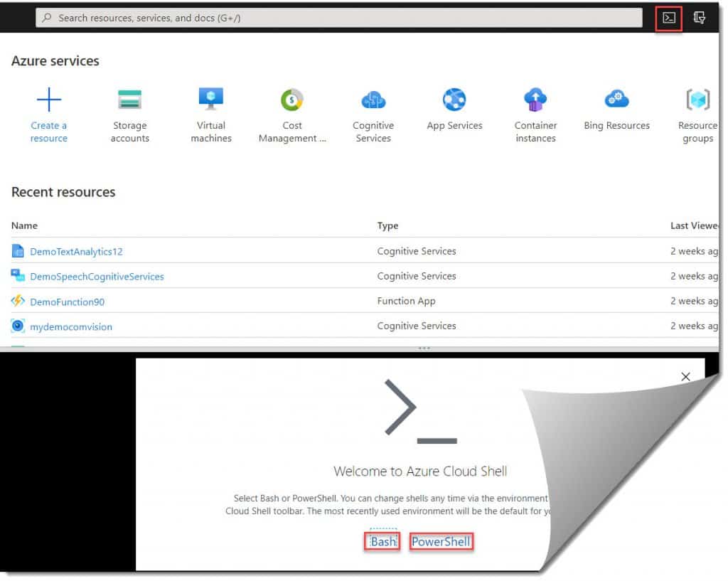Open the App Services icon
Image resolution: width=728 pixels, height=581 pixels.
(454, 100)
